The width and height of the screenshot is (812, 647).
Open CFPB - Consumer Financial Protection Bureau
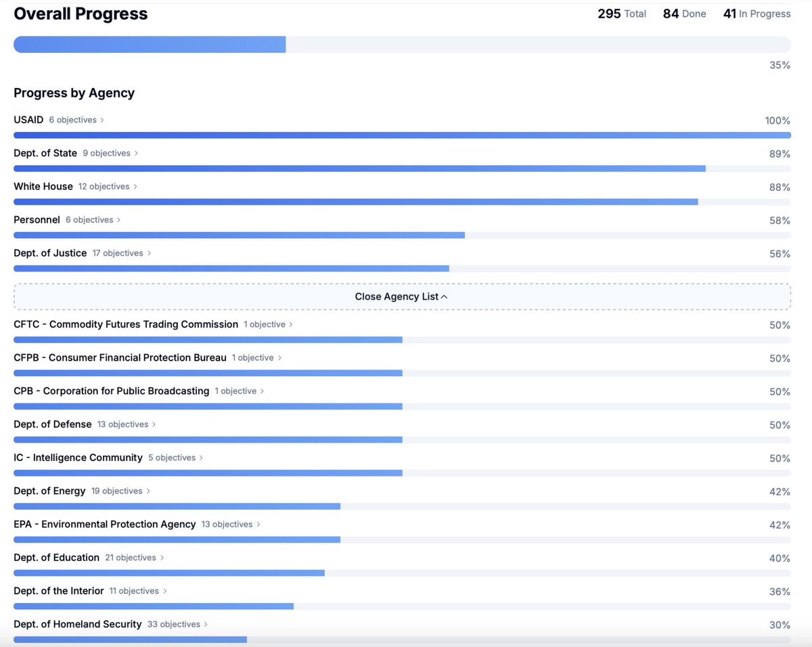[x=120, y=357]
